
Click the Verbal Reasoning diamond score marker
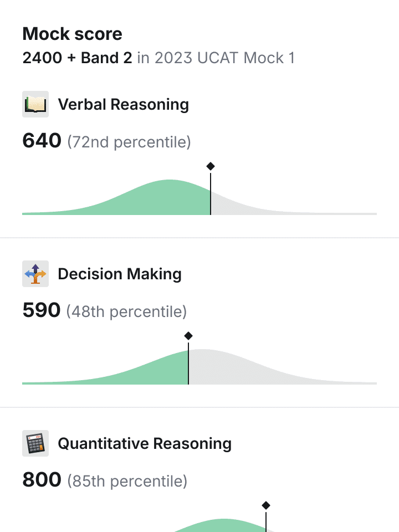pyautogui.click(x=211, y=166)
